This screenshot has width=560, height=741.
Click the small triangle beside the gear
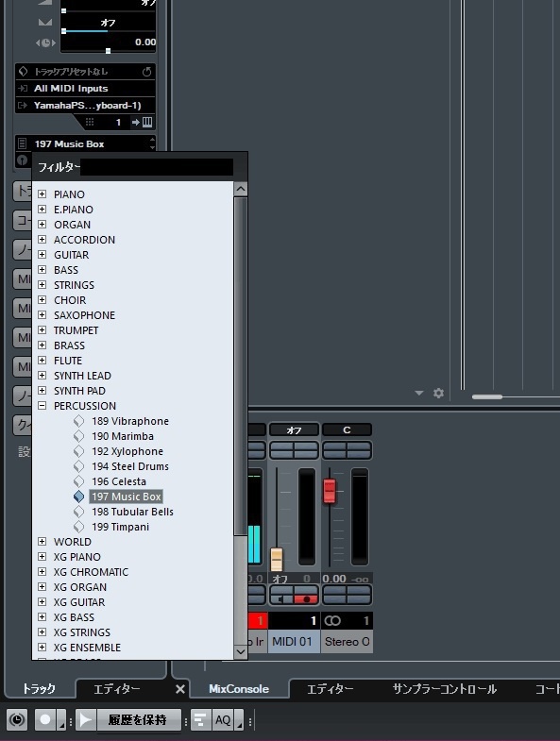click(x=418, y=393)
